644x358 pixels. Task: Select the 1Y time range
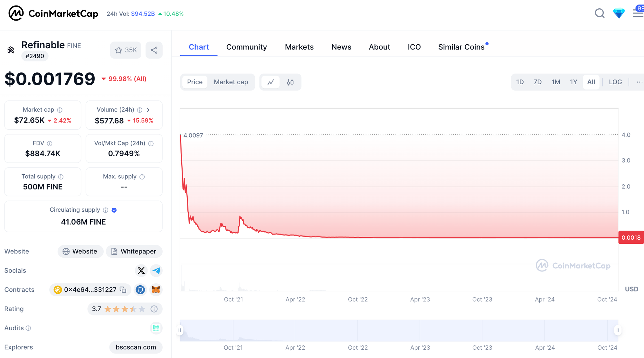573,82
